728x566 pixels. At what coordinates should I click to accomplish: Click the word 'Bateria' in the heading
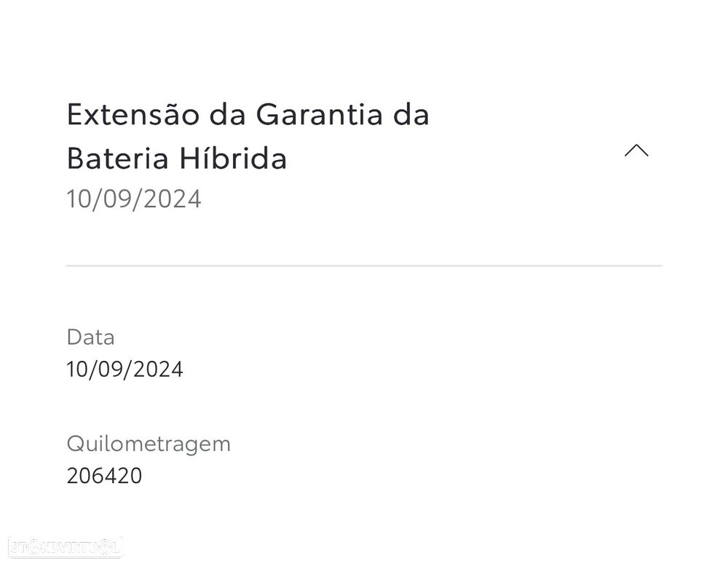[x=107, y=159]
